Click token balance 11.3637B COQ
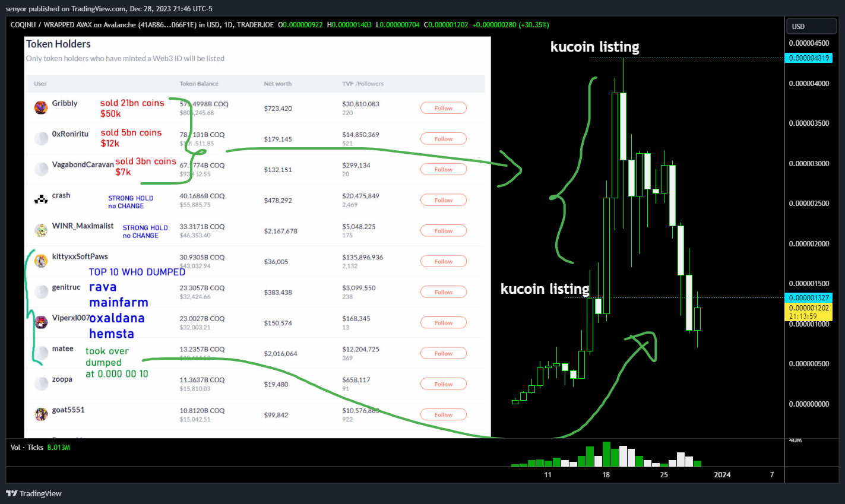The height and width of the screenshot is (504, 845). pos(202,380)
